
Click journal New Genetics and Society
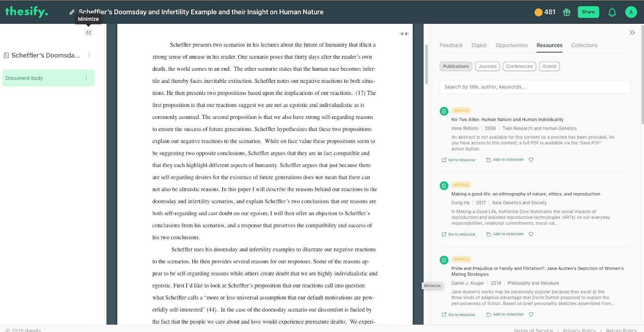pyautogui.click(x=519, y=203)
